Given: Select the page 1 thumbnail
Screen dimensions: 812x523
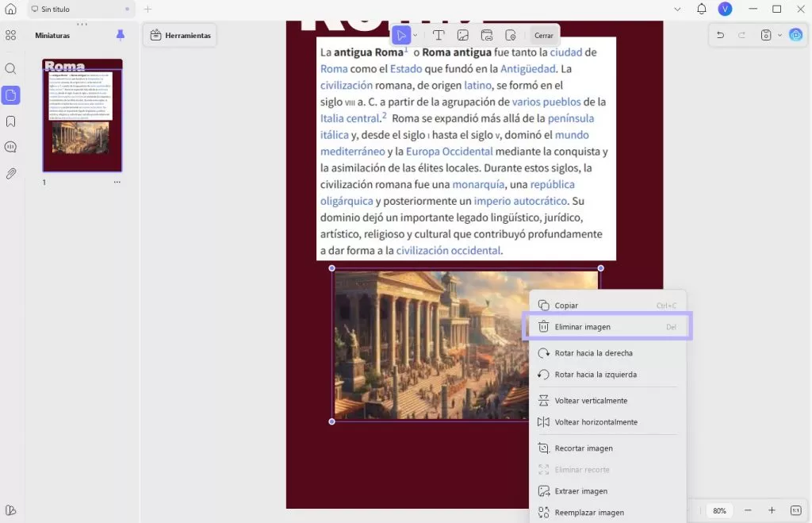Looking at the screenshot, I should click(x=82, y=115).
